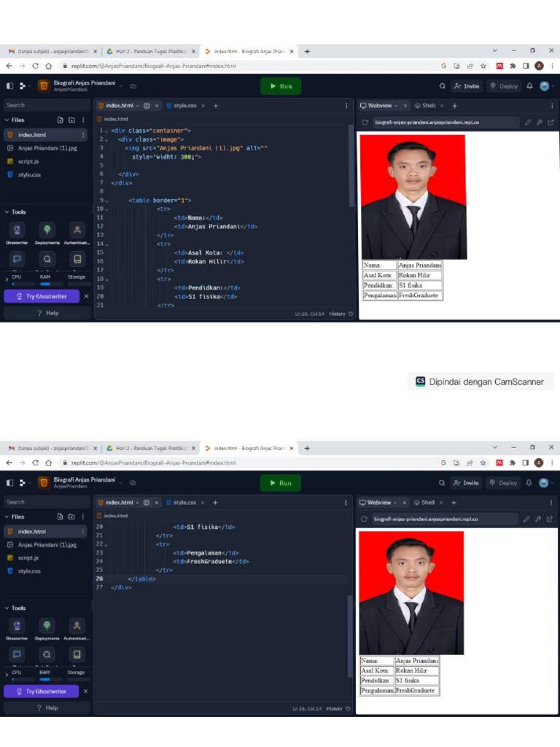Click the Help button in lower screenshot
560x747 pixels.
point(47,708)
